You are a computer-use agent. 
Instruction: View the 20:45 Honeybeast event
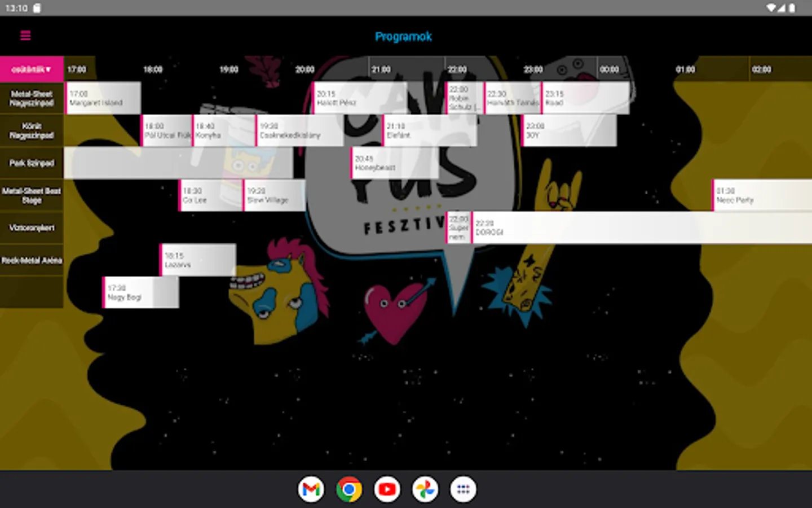[395, 163]
